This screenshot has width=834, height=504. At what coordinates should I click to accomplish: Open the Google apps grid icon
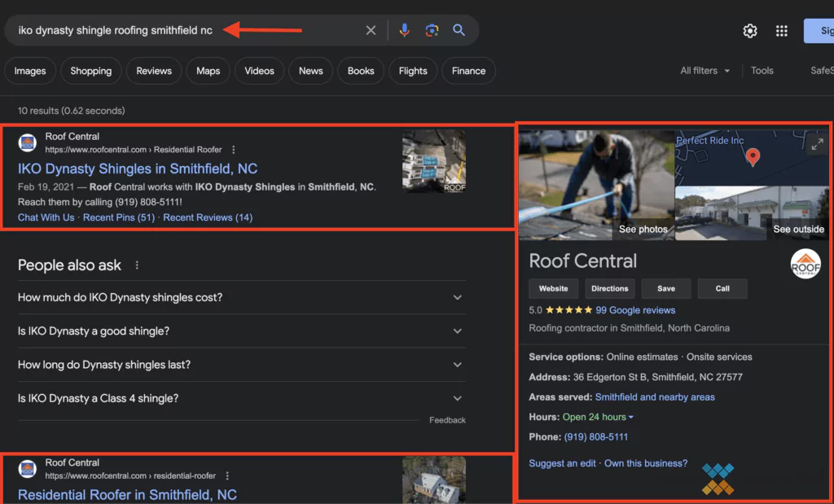tap(781, 31)
